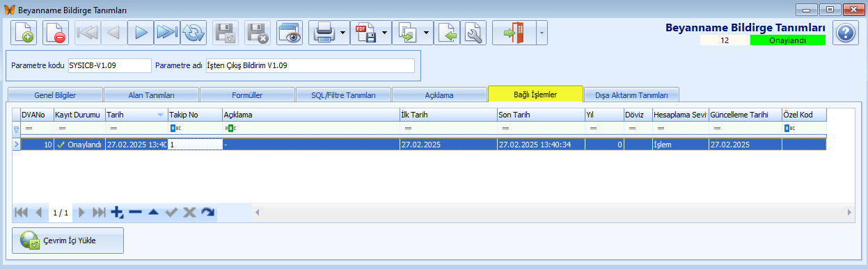Select the Bağlı İşlemler tab
Screen dimensions: 868x269
[535, 94]
